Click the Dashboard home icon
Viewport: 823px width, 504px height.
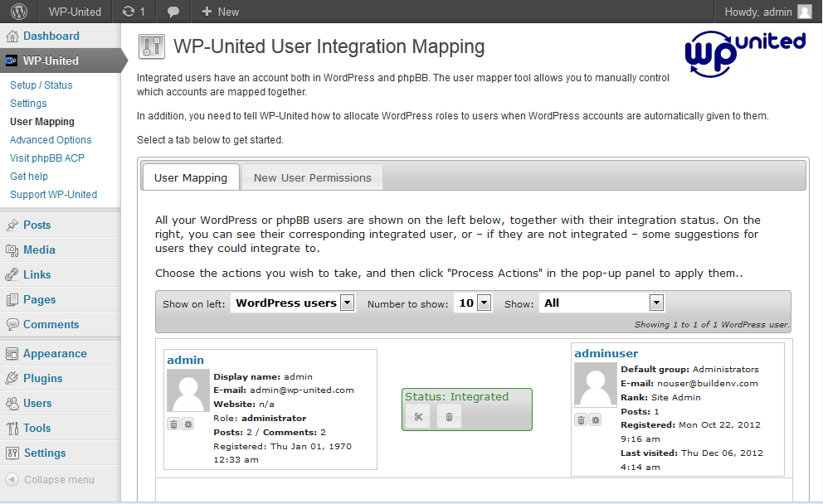[12, 36]
